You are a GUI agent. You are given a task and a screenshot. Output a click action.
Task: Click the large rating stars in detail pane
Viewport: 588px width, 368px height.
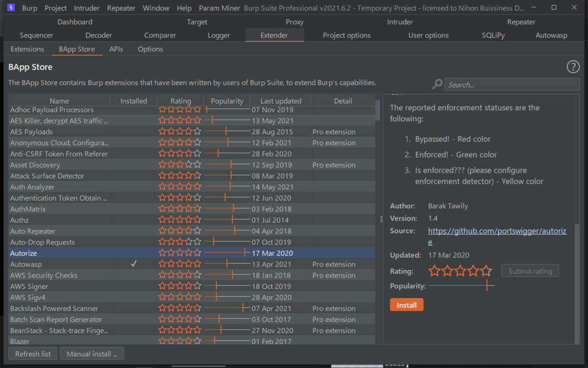click(460, 271)
